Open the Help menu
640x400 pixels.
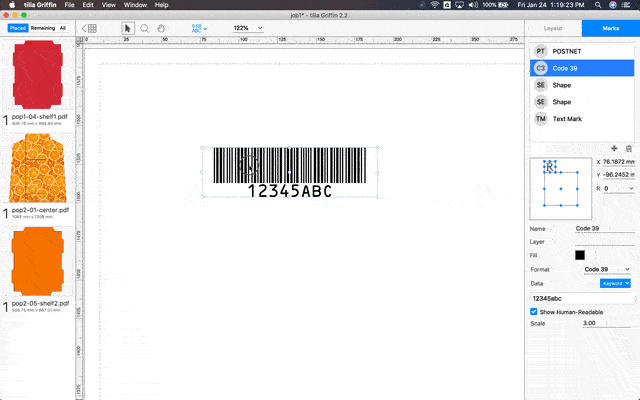[161, 5]
